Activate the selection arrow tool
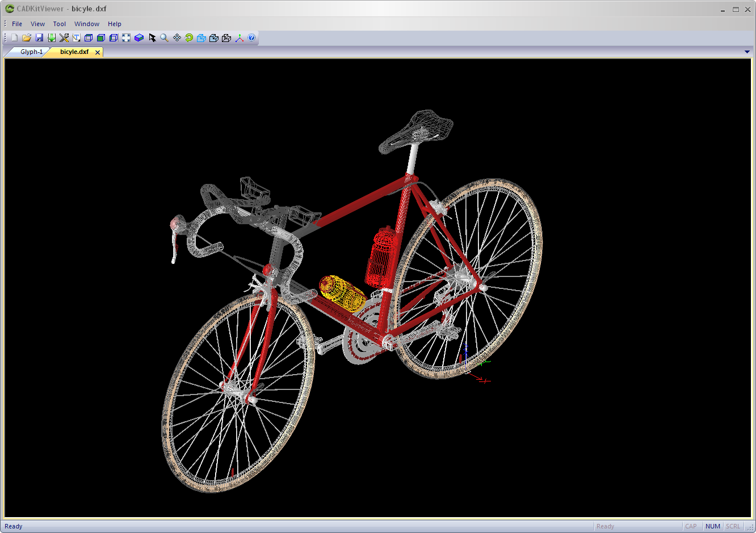Image resolution: width=756 pixels, height=533 pixels. coord(152,37)
